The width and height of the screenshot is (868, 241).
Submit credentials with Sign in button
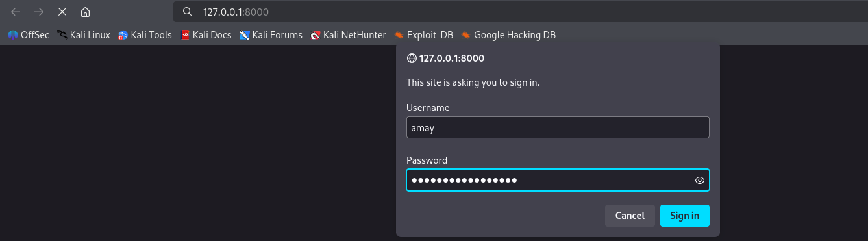click(685, 216)
